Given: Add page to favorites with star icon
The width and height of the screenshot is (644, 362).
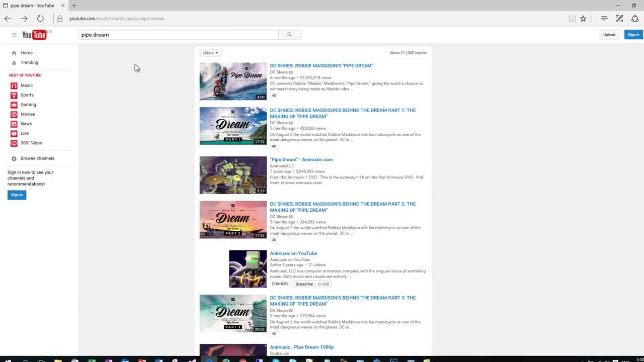Looking at the screenshot, I should coord(583,19).
